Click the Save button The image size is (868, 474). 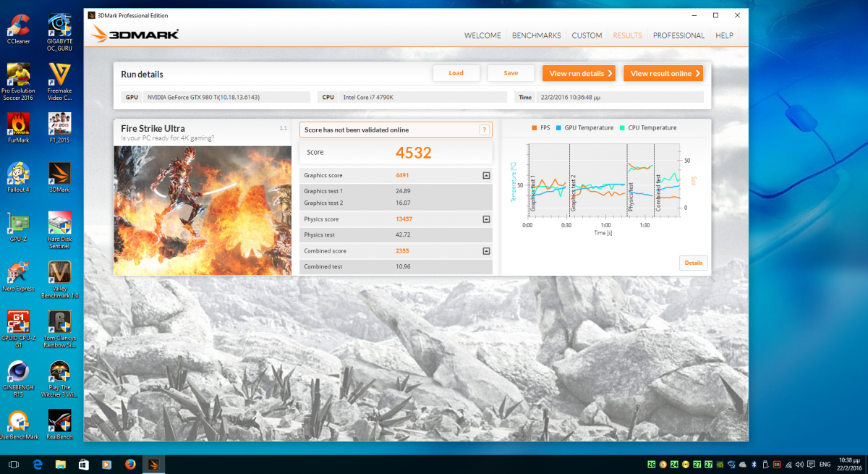click(511, 73)
